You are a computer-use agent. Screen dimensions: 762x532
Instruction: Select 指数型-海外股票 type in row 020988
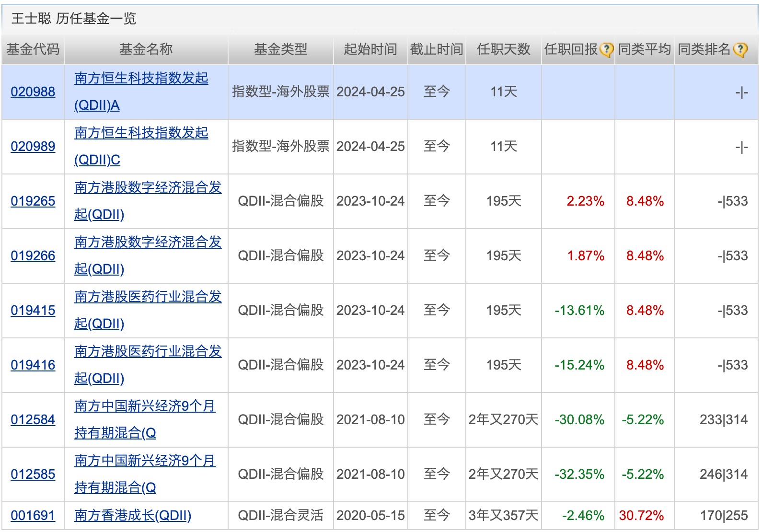pos(281,92)
